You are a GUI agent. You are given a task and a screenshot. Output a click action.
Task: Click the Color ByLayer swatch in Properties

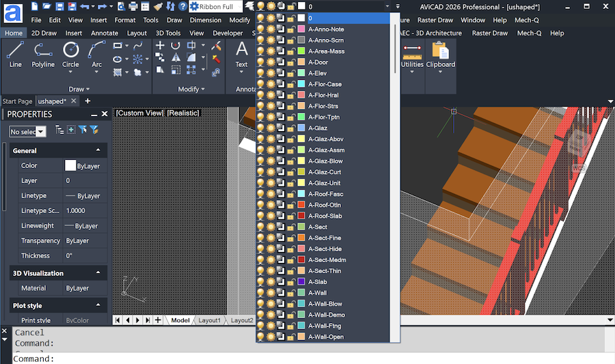[70, 165]
